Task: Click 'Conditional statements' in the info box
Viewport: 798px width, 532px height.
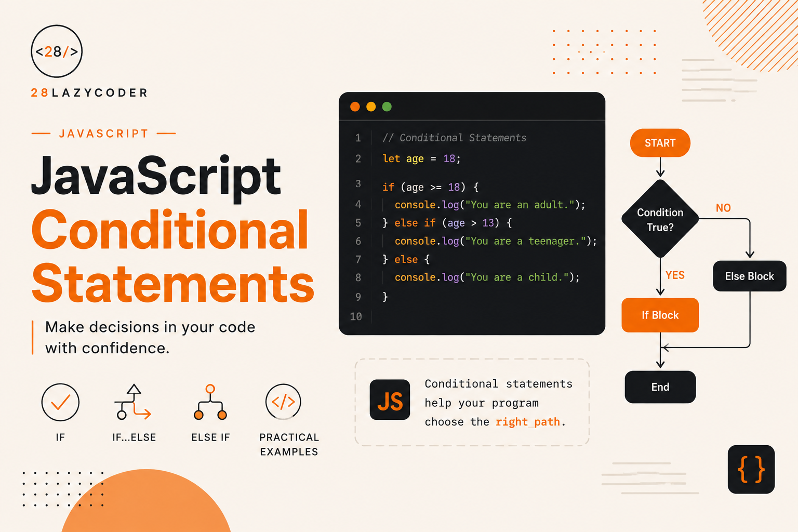Action: click(498, 383)
